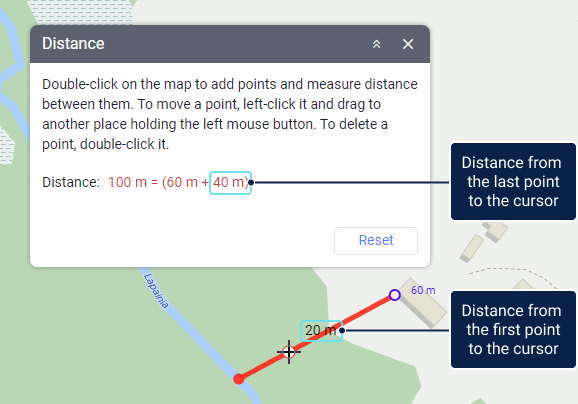
Task: Click the Reset button
Action: 376,241
